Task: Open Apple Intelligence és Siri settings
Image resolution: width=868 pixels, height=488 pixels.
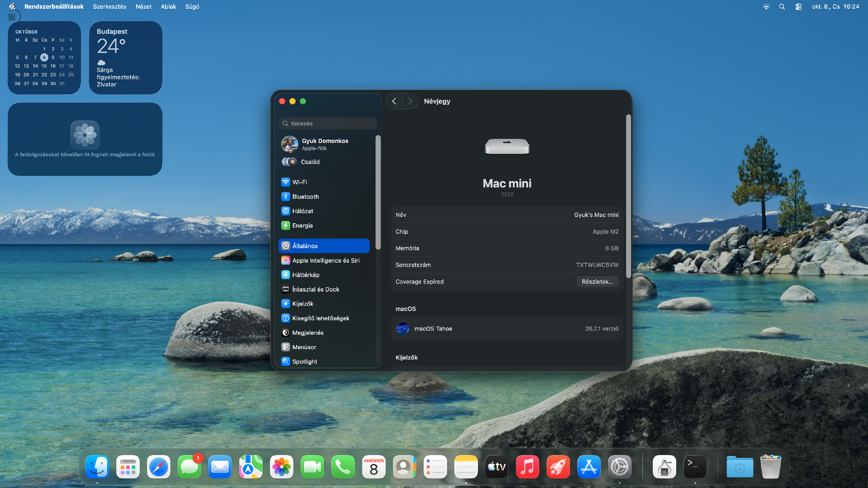Action: point(324,260)
